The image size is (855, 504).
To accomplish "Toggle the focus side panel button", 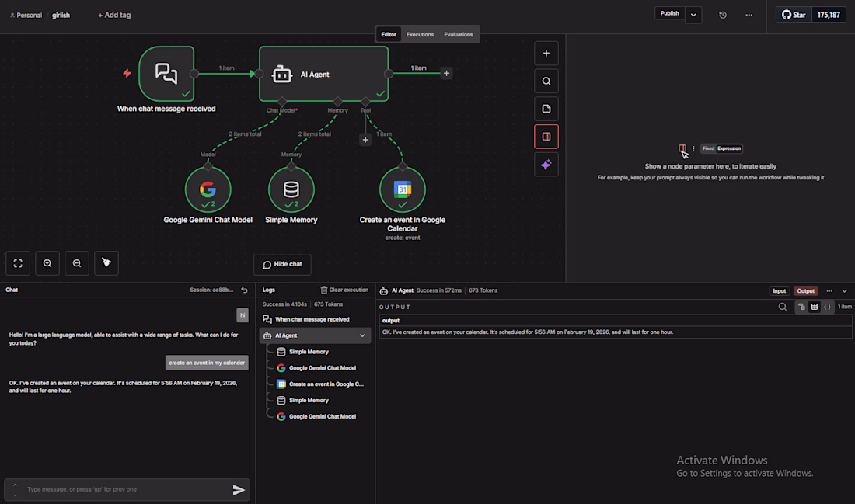I will coord(546,137).
